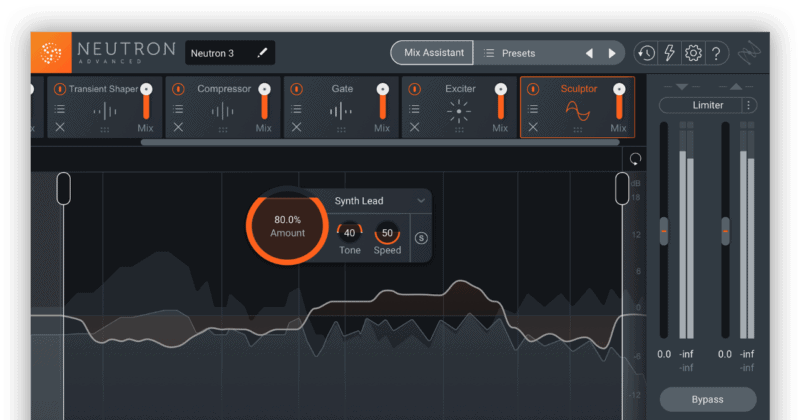Viewport: 801px width, 420px height.
Task: Open the settings gear icon
Action: click(693, 53)
